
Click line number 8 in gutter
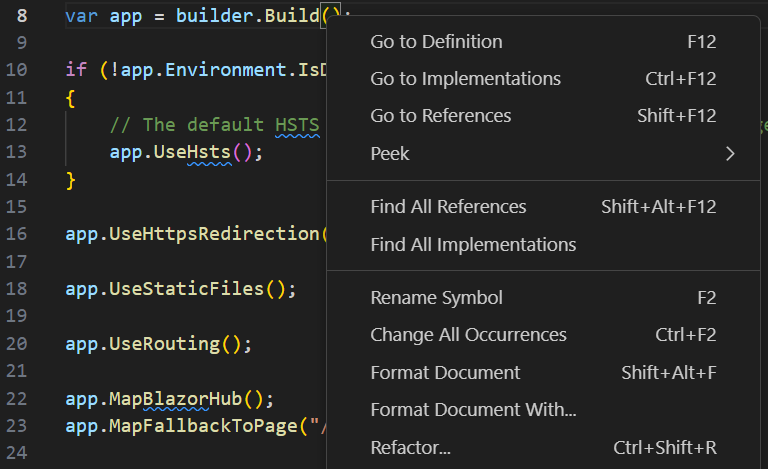22,17
